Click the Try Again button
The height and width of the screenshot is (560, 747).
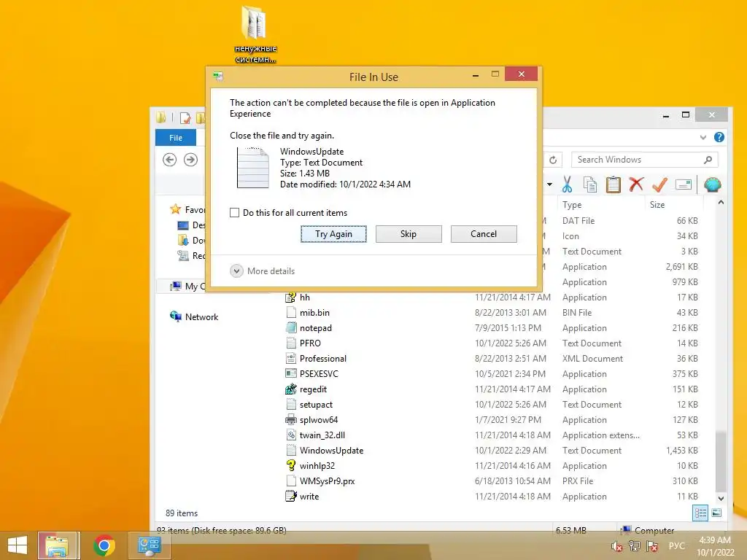(333, 234)
